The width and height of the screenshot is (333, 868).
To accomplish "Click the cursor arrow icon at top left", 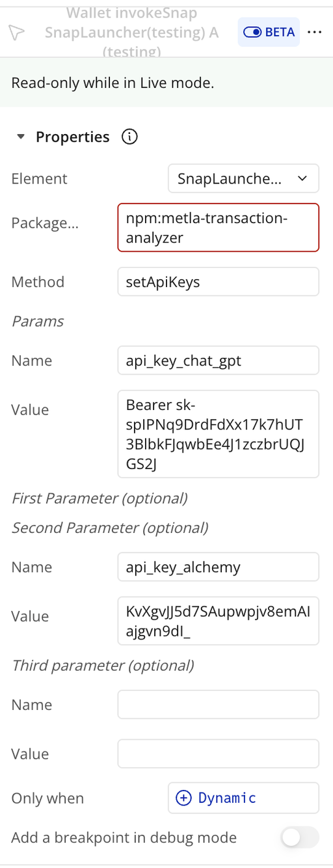I will pos(18,33).
